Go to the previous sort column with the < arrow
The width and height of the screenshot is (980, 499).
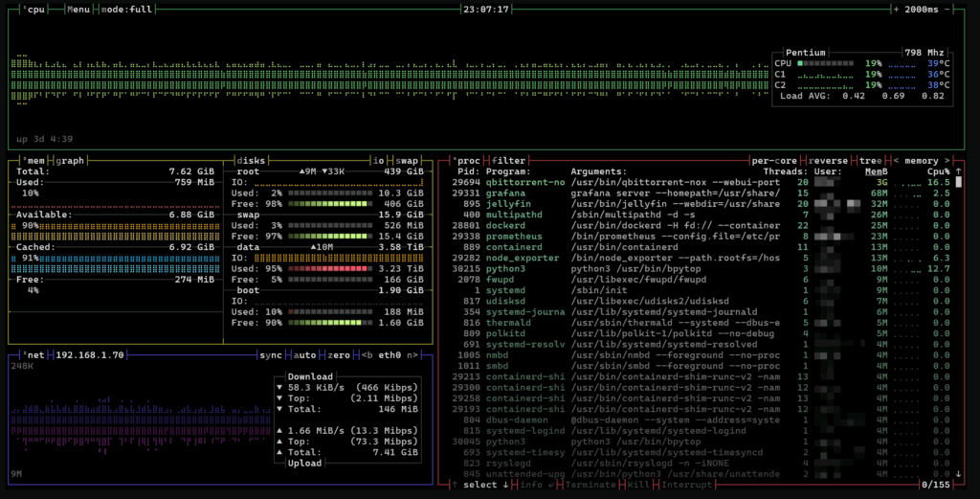[896, 161]
